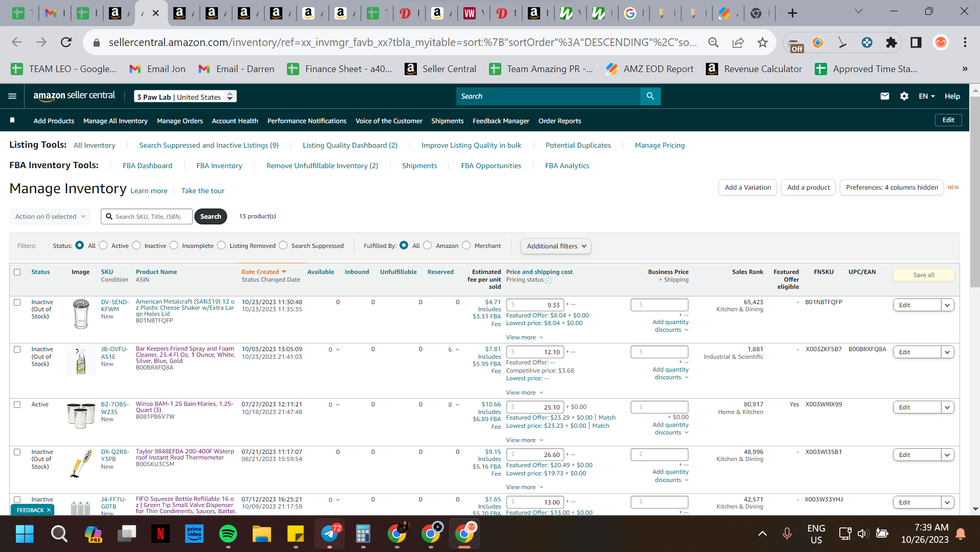Open Prime Video from the taskbar
The height and width of the screenshot is (552, 980).
pyautogui.click(x=194, y=534)
